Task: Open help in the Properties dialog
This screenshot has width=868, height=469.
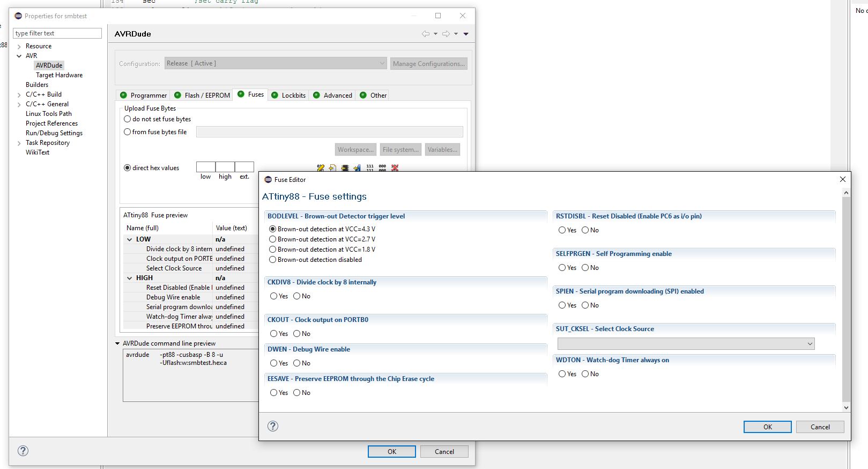Action: coord(23,451)
